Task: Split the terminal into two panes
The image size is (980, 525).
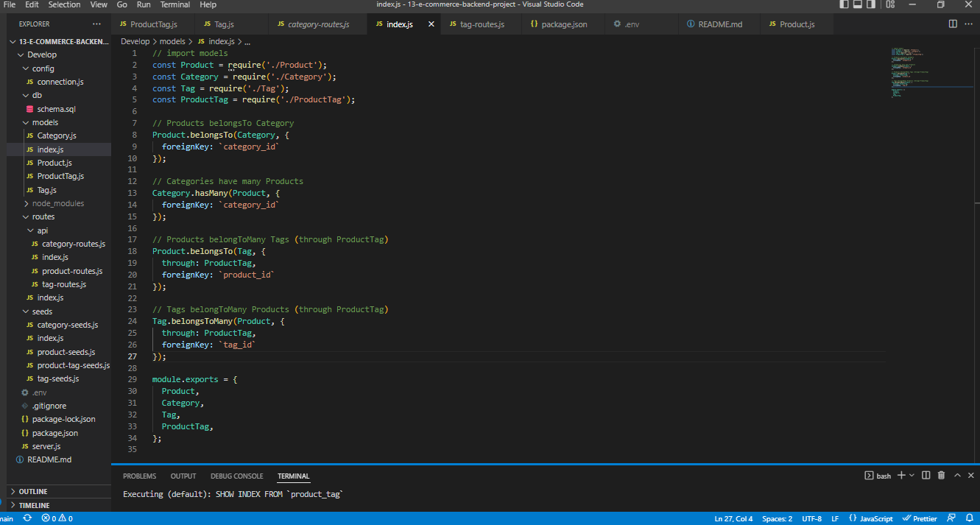Action: [926, 475]
